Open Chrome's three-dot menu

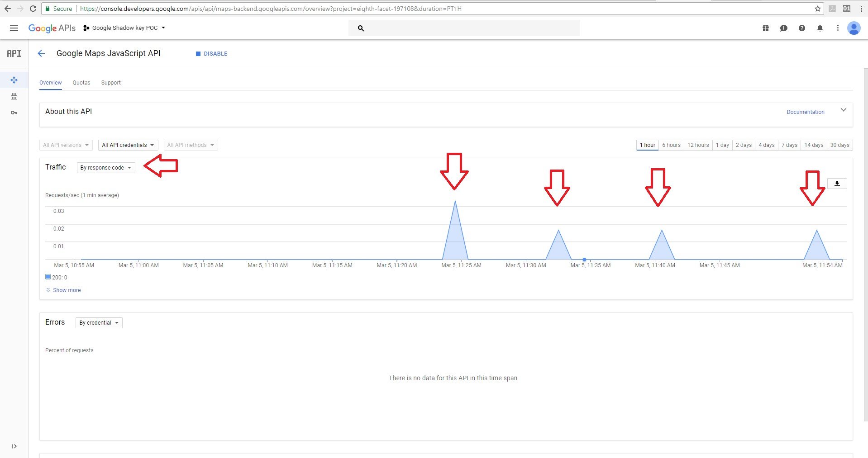tap(861, 9)
